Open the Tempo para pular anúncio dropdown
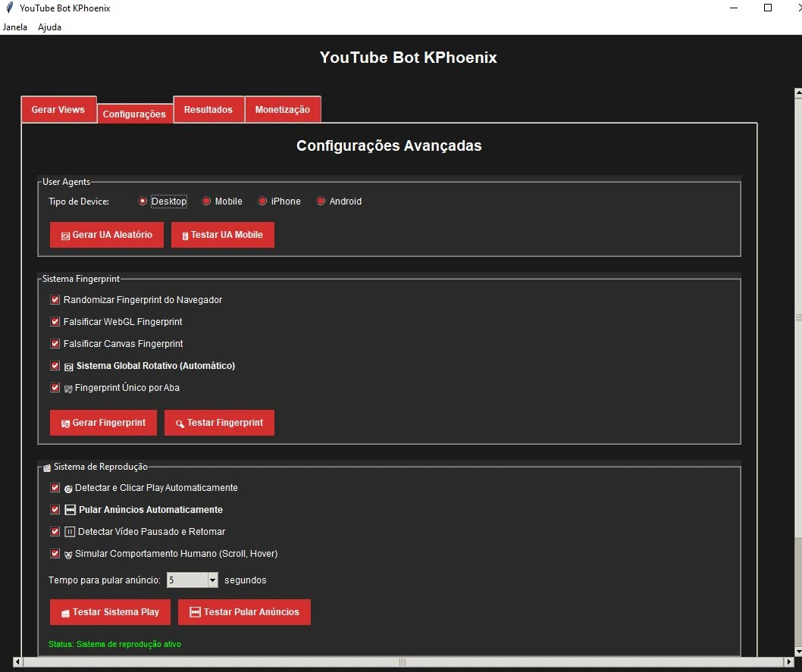The image size is (802, 672). (x=212, y=580)
